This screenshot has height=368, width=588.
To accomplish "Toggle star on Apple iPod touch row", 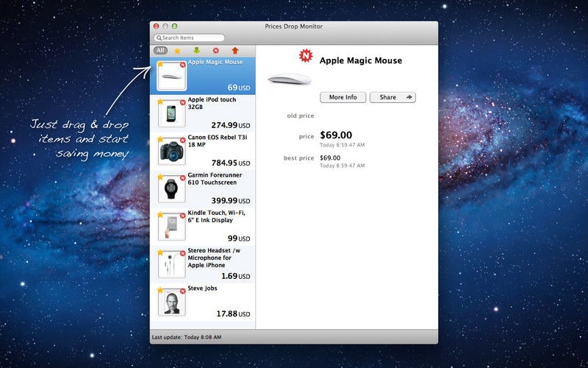I will click(x=160, y=102).
